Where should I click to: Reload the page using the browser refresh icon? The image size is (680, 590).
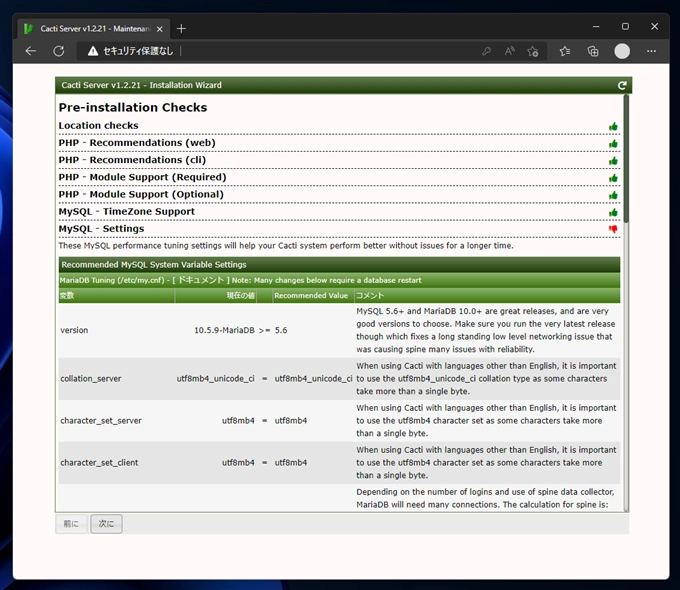coord(59,51)
